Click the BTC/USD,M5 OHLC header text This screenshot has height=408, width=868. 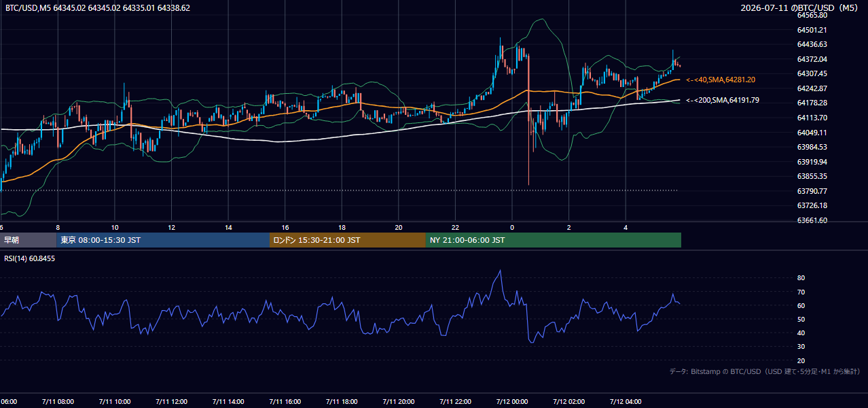point(98,8)
